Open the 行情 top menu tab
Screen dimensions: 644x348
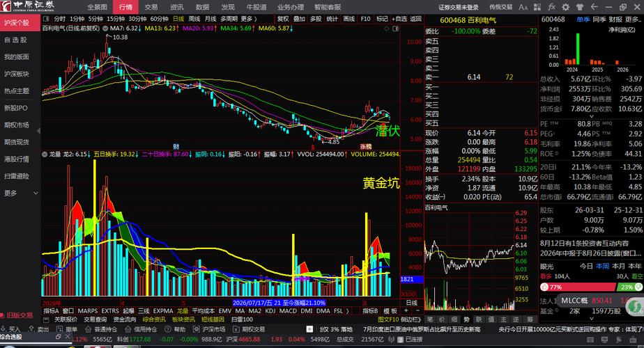pyautogui.click(x=125, y=7)
